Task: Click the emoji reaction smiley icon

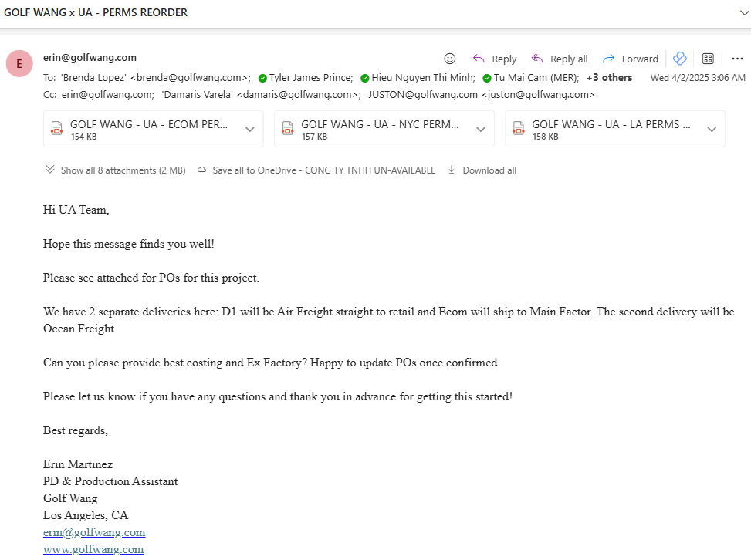Action: 449,59
